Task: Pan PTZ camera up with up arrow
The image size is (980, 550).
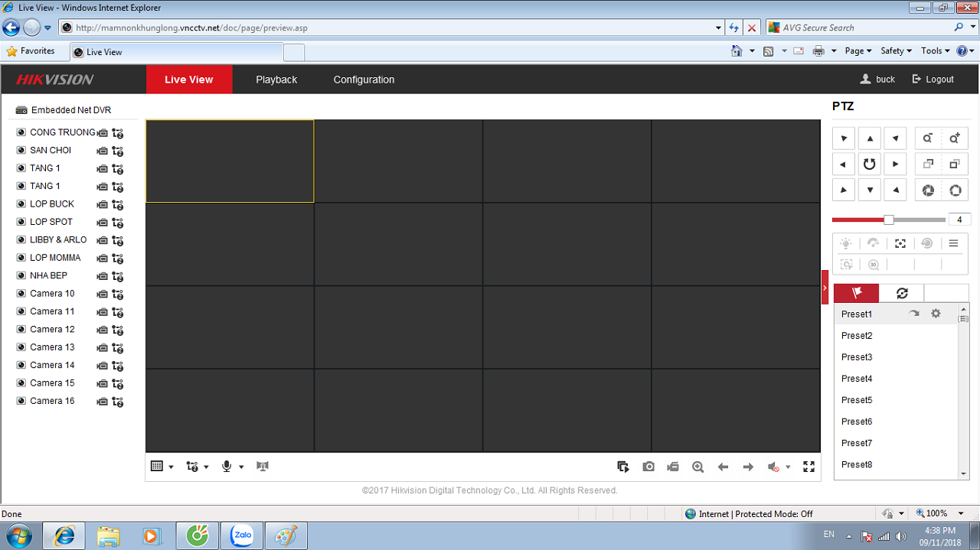Action: tap(869, 138)
